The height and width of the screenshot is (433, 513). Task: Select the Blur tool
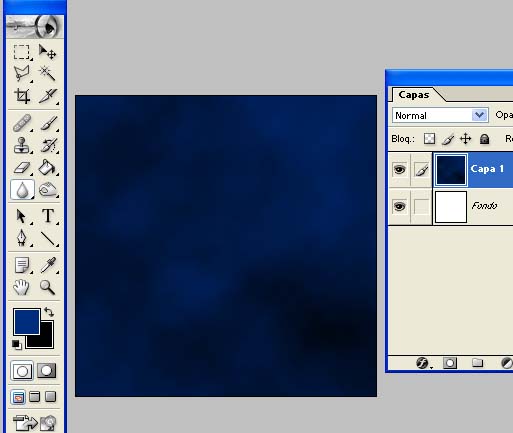coord(22,190)
